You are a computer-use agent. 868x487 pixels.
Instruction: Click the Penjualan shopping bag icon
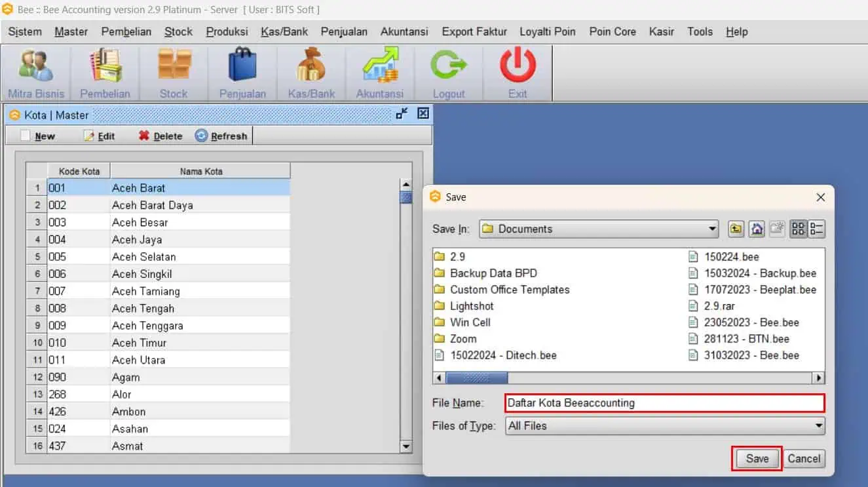[242, 73]
